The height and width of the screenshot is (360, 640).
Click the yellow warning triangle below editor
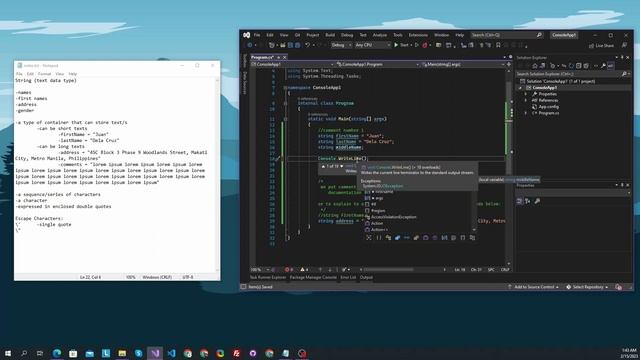pos(302,269)
